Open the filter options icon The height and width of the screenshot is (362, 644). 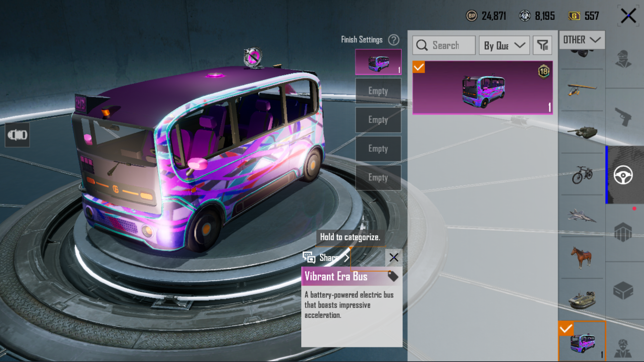542,45
